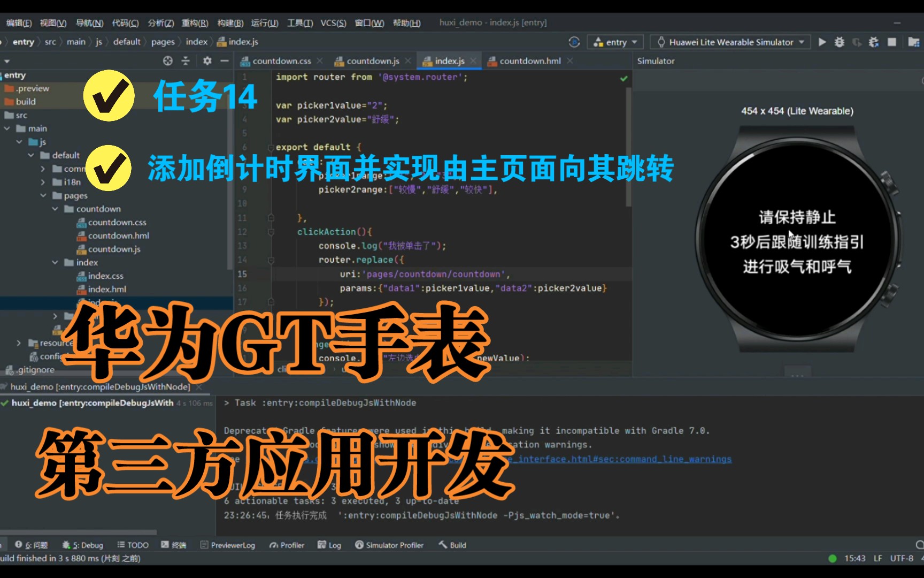924x578 pixels.
Task: Collapse the countdown folder
Action: coord(55,209)
